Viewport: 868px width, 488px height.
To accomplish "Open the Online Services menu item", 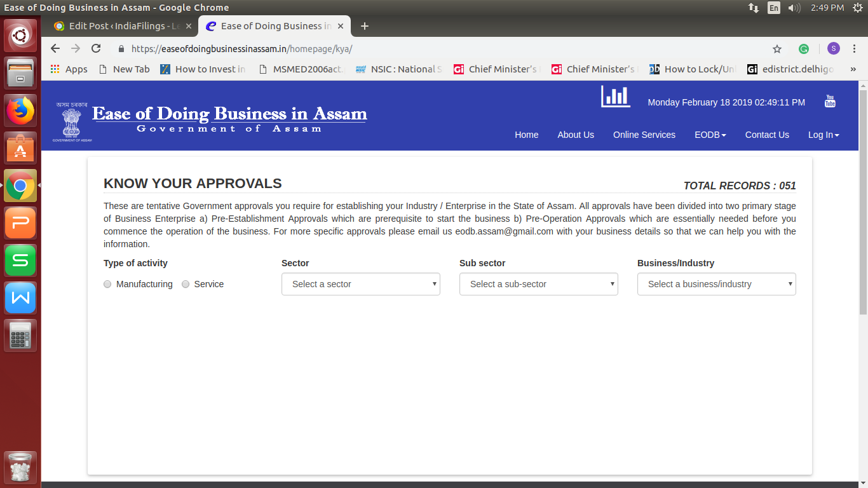I will coord(644,135).
